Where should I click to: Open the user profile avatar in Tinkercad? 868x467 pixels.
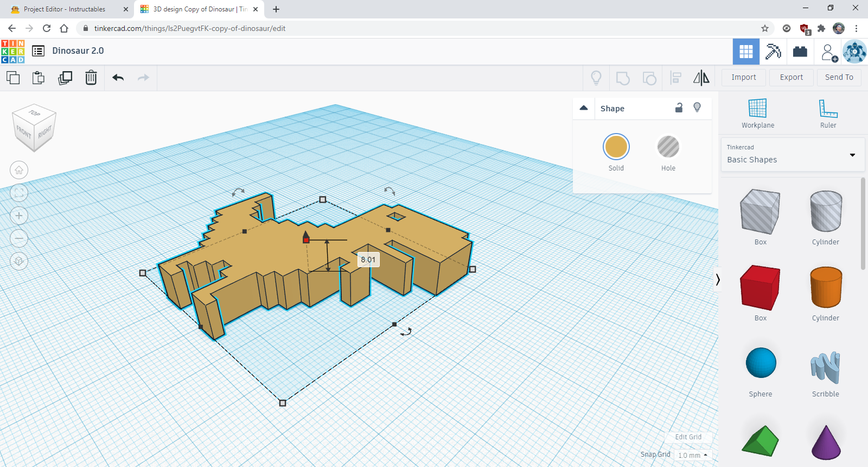click(854, 52)
